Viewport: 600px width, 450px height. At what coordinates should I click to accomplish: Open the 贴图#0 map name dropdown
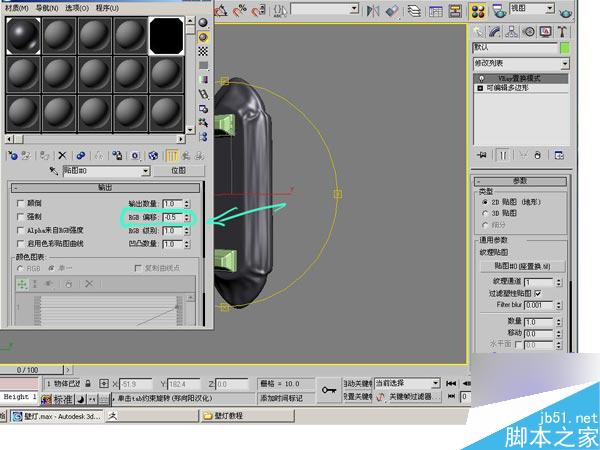(145, 171)
